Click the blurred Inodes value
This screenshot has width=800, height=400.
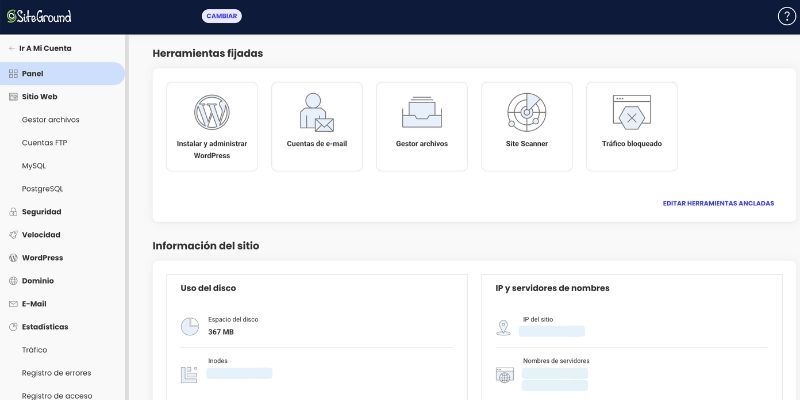[x=239, y=373]
